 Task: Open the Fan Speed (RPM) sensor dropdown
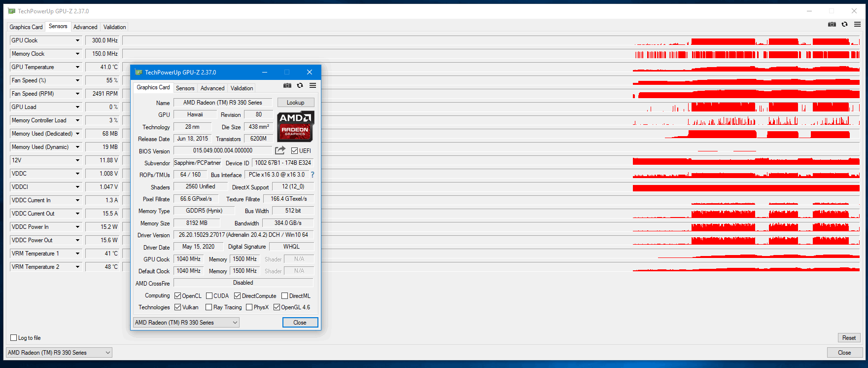(77, 94)
